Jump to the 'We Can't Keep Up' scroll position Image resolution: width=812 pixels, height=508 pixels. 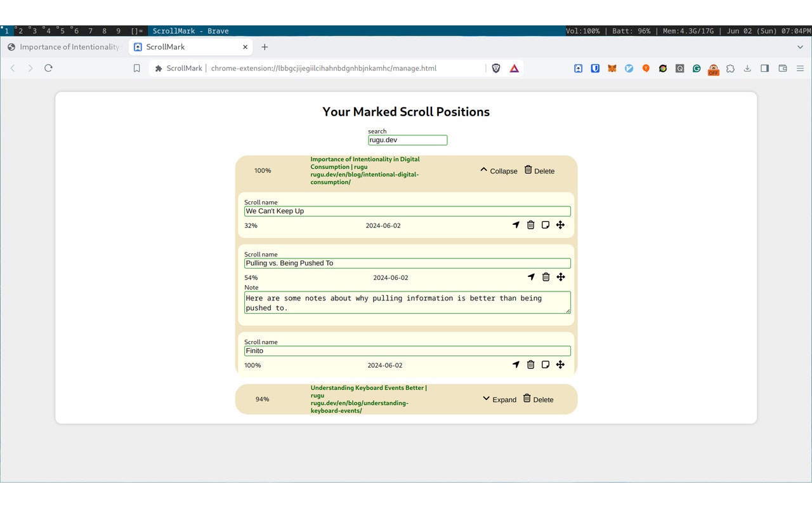click(x=516, y=225)
